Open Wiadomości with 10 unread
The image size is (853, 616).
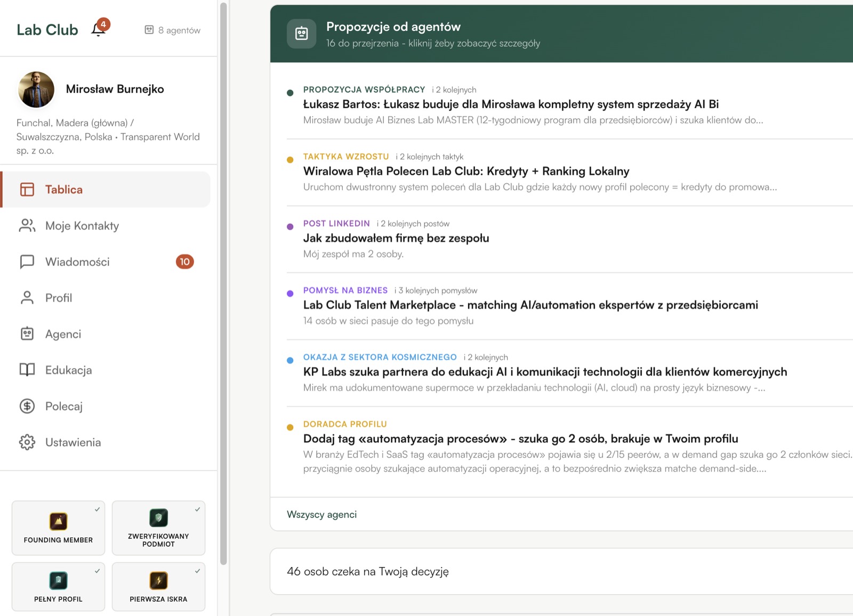pyautogui.click(x=77, y=262)
